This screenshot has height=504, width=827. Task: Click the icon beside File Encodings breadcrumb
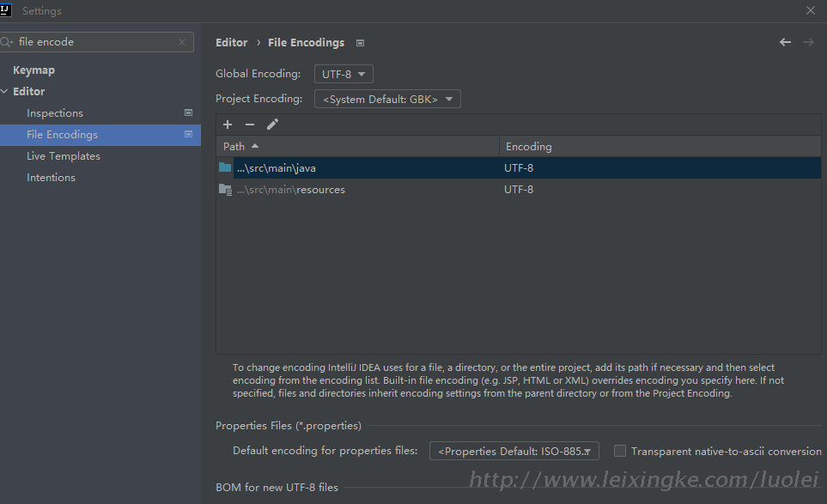pos(360,43)
